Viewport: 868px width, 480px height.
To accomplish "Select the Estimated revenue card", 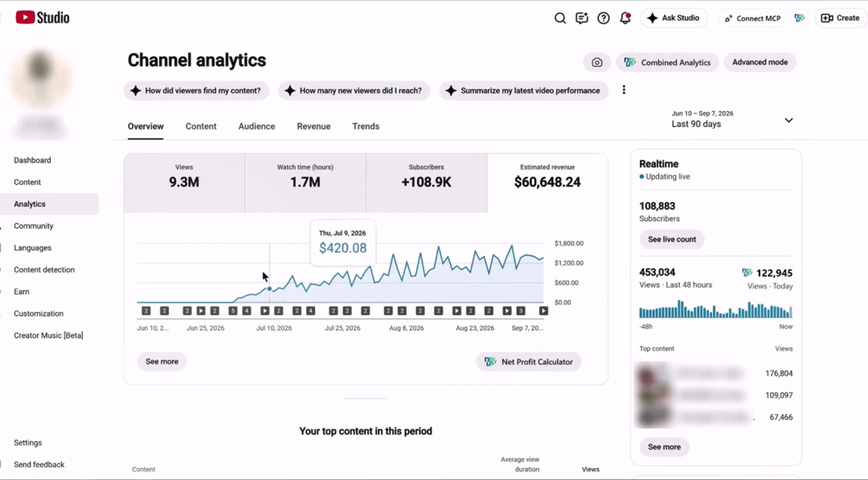I will tap(547, 183).
